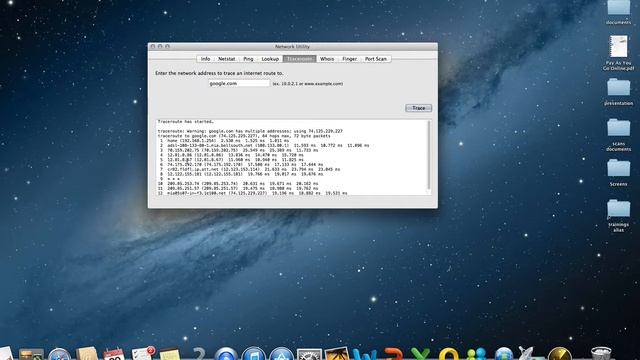Click the 'Enter the network address' instruction text
640x360 pixels.
click(x=219, y=73)
